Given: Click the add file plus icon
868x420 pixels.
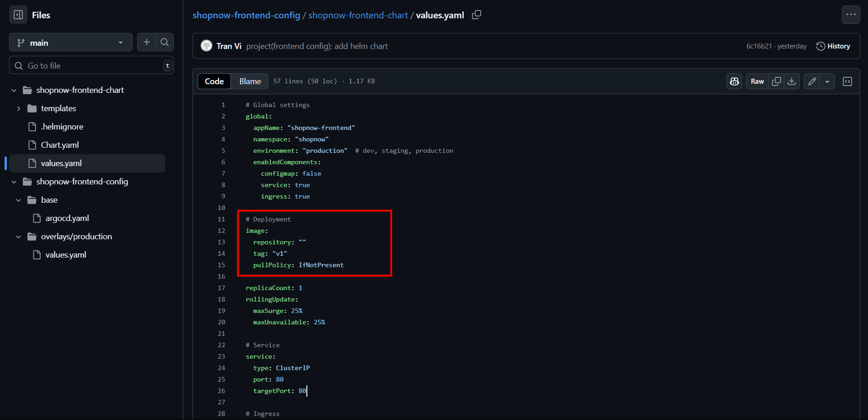Looking at the screenshot, I should [146, 42].
